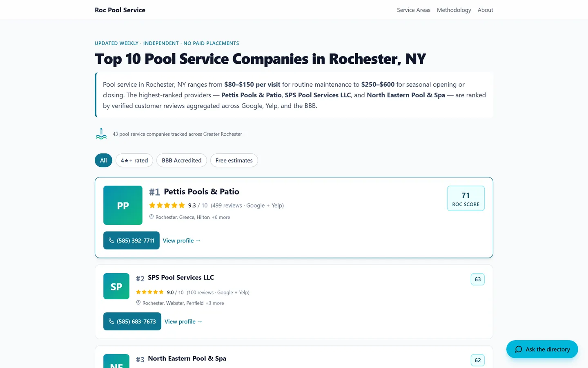Click the Top 10 Pool Service Companies heading
The width and height of the screenshot is (588, 368).
(261, 59)
